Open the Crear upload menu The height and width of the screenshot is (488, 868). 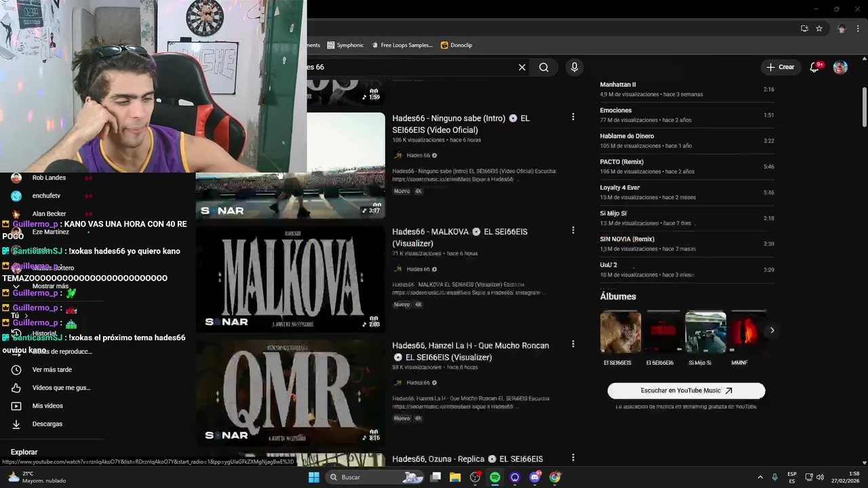[780, 67]
